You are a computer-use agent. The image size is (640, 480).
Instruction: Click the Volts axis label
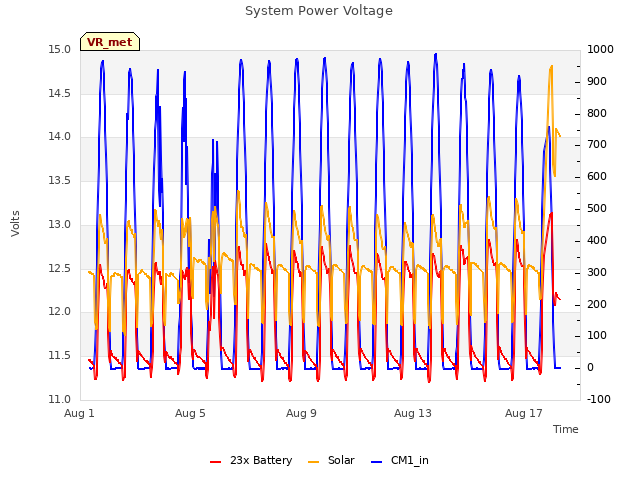pos(16,224)
